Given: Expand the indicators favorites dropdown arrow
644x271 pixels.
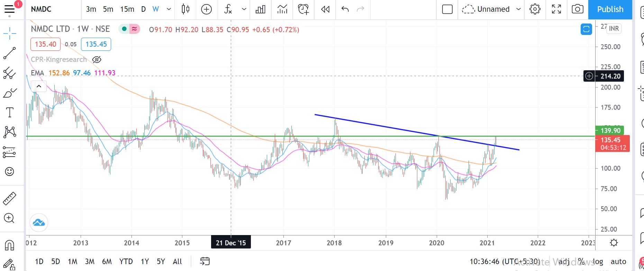Looking at the screenshot, I should point(244,9).
